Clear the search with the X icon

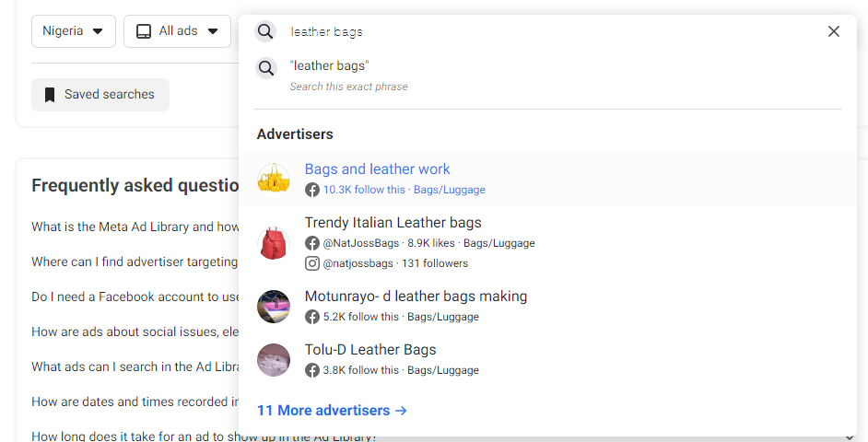coord(834,31)
